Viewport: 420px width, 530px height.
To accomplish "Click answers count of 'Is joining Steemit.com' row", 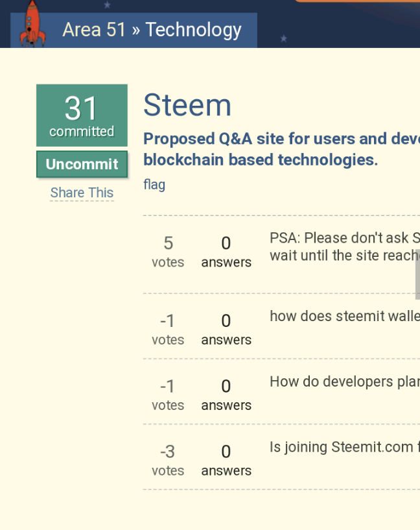I will pyautogui.click(x=226, y=460).
